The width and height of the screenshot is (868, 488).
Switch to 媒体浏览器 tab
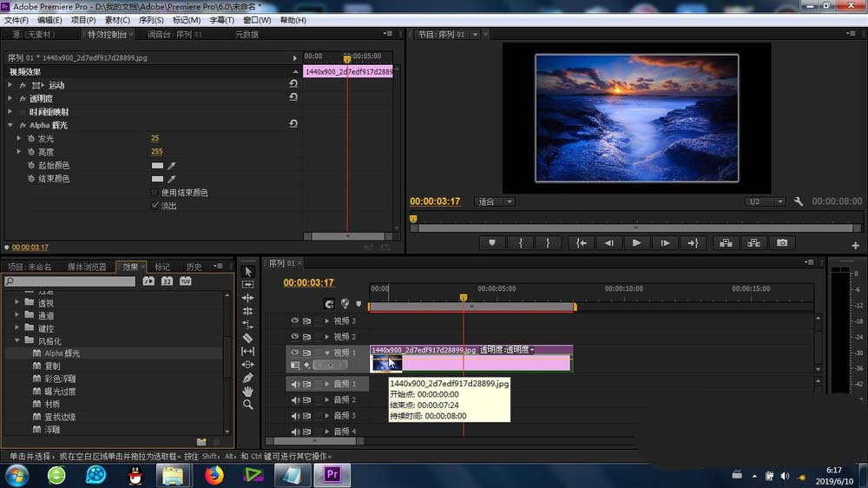(x=87, y=267)
